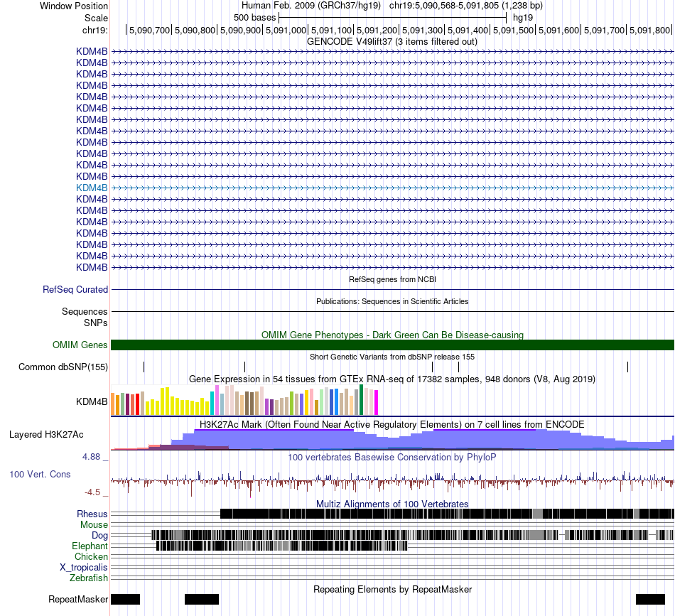
Task: Click the rightmost RepeatMasker block
Action: click(x=650, y=599)
